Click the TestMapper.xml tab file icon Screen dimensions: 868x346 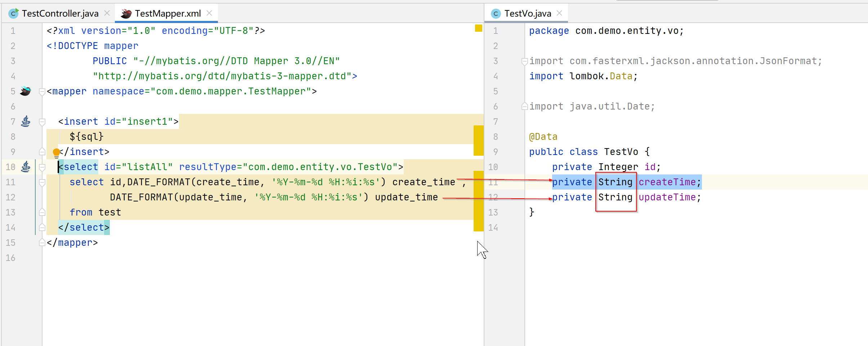(126, 14)
